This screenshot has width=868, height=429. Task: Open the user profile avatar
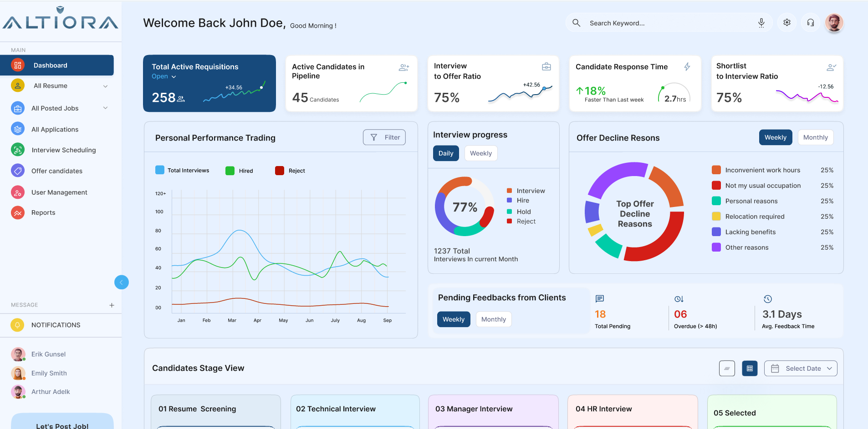tap(834, 22)
